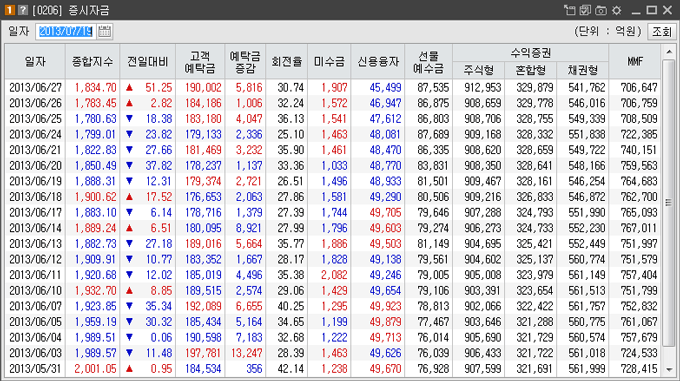
Task: Click the orange number 1 window icon
Action: click(x=10, y=10)
